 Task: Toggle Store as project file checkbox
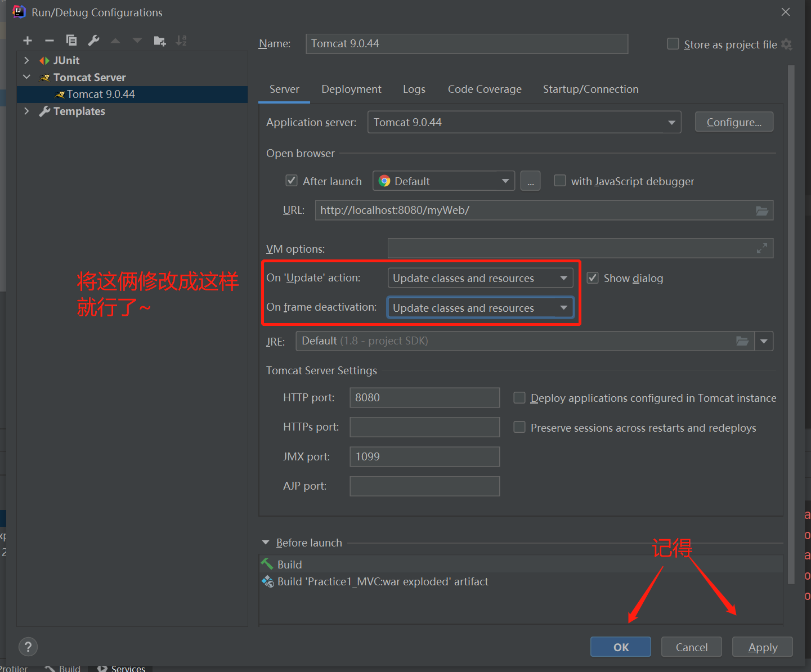[673, 44]
